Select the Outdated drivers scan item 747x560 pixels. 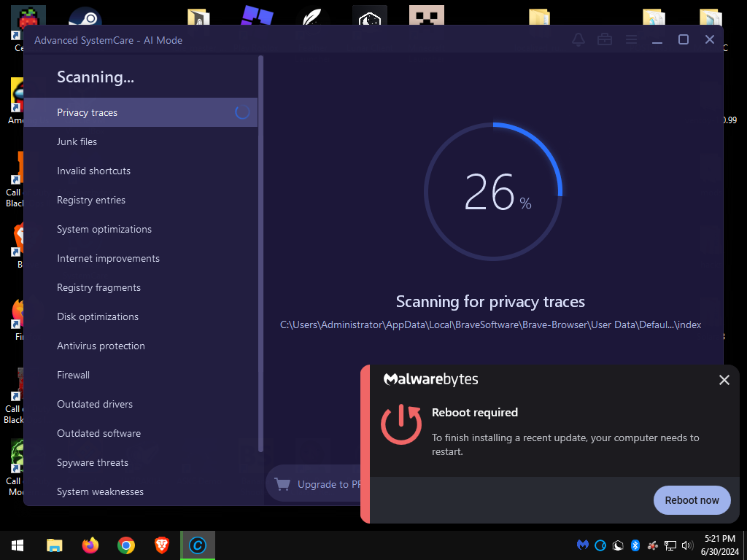tap(141, 404)
